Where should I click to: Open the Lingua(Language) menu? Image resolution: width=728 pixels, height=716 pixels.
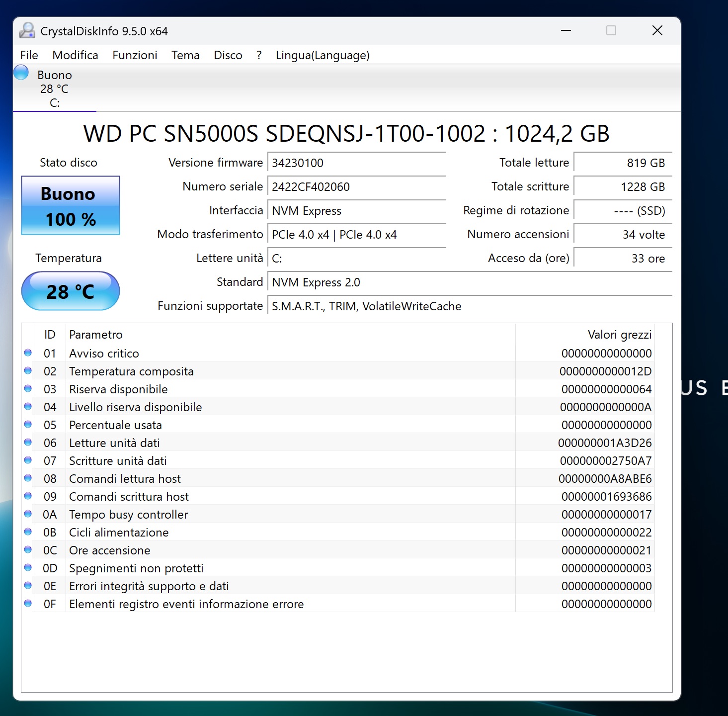coord(323,55)
